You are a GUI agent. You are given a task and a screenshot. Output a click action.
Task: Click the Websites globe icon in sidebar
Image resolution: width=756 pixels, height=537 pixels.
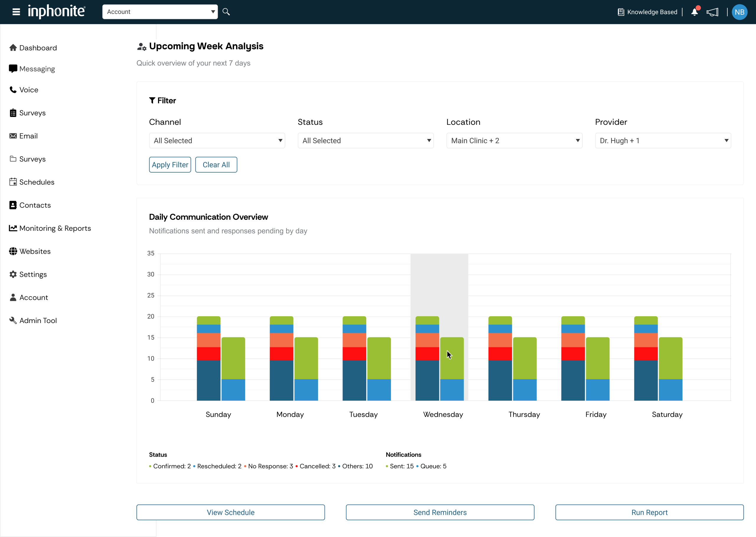13,251
